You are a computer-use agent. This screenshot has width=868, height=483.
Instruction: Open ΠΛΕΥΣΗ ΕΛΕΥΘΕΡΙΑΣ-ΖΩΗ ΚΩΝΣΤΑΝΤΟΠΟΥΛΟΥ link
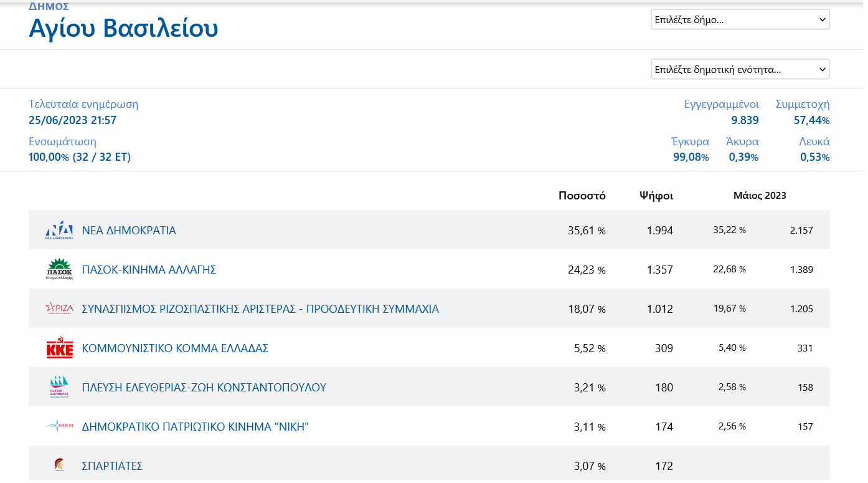pyautogui.click(x=204, y=388)
